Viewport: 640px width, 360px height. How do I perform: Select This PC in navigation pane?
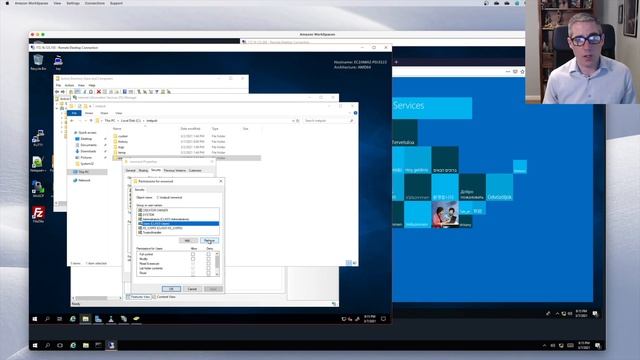pos(88,172)
